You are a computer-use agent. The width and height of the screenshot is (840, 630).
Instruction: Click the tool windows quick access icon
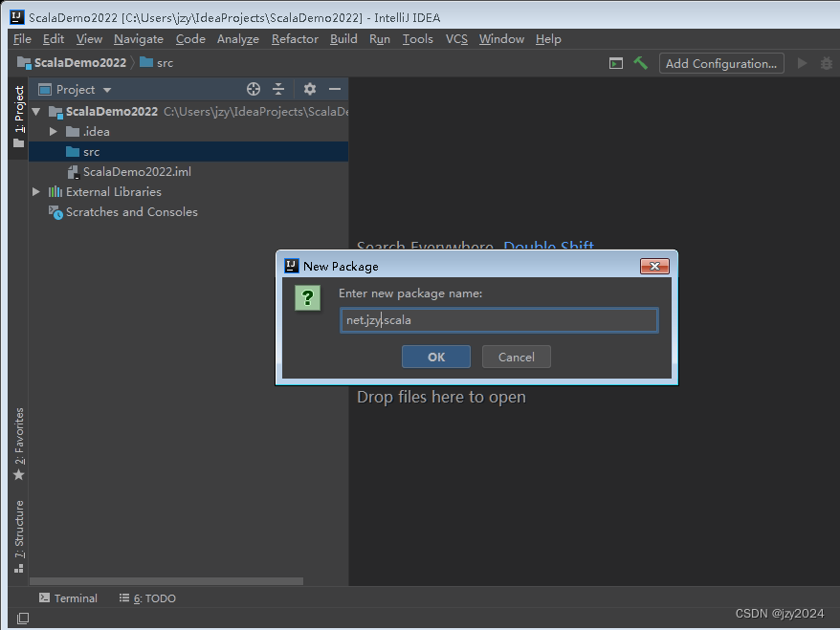(x=23, y=619)
